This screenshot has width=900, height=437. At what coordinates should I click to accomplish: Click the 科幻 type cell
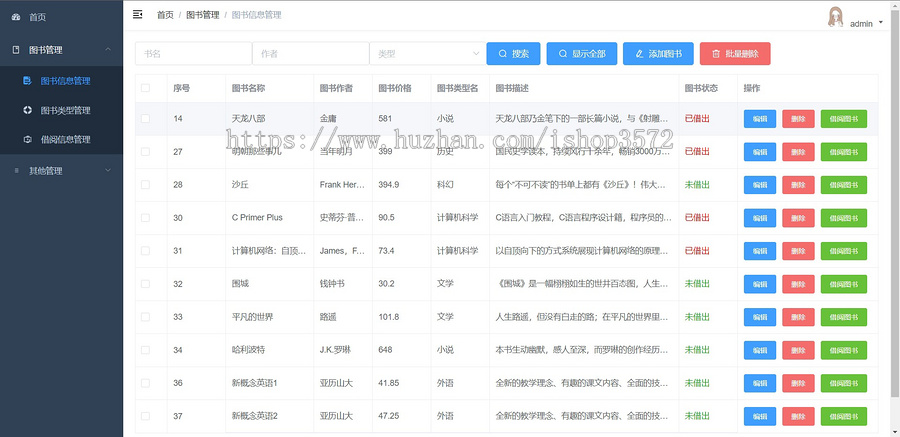[445, 184]
